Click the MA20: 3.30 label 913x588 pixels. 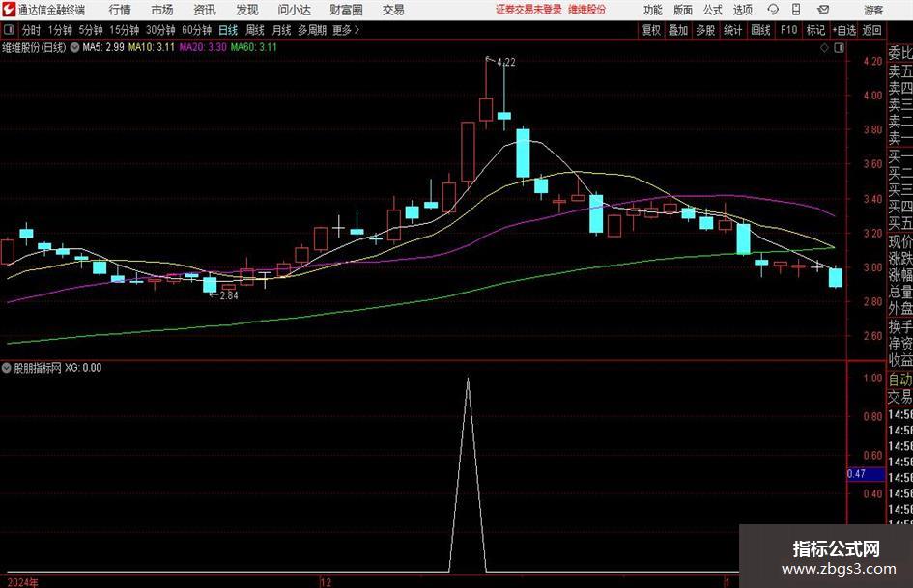click(203, 47)
